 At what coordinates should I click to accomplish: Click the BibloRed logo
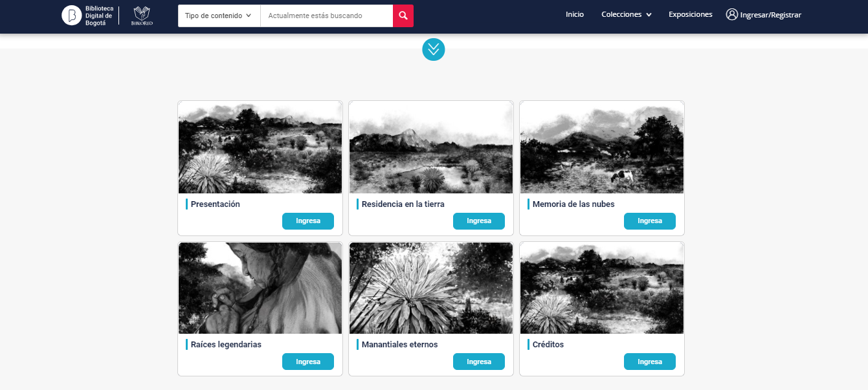(142, 16)
